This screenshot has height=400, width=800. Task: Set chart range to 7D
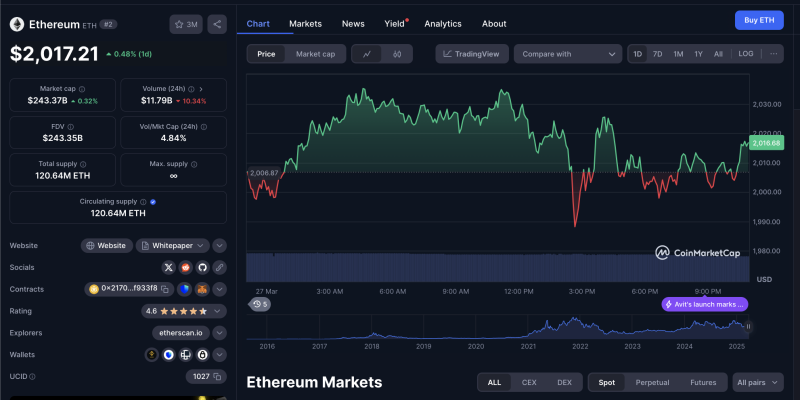click(x=658, y=54)
